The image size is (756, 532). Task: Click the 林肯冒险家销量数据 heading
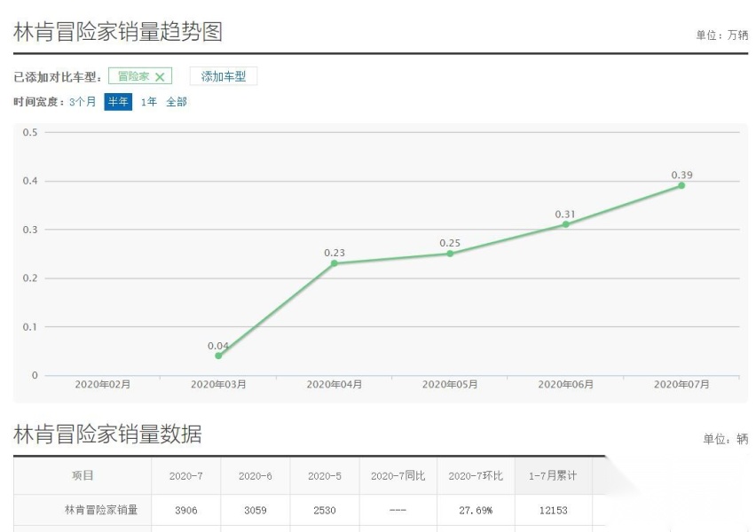click(107, 434)
